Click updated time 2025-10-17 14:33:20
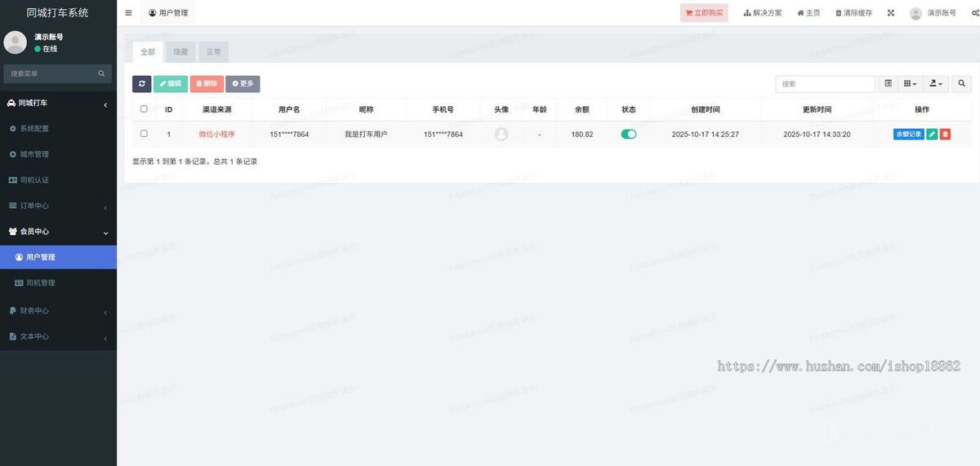The image size is (980, 466). tap(817, 134)
